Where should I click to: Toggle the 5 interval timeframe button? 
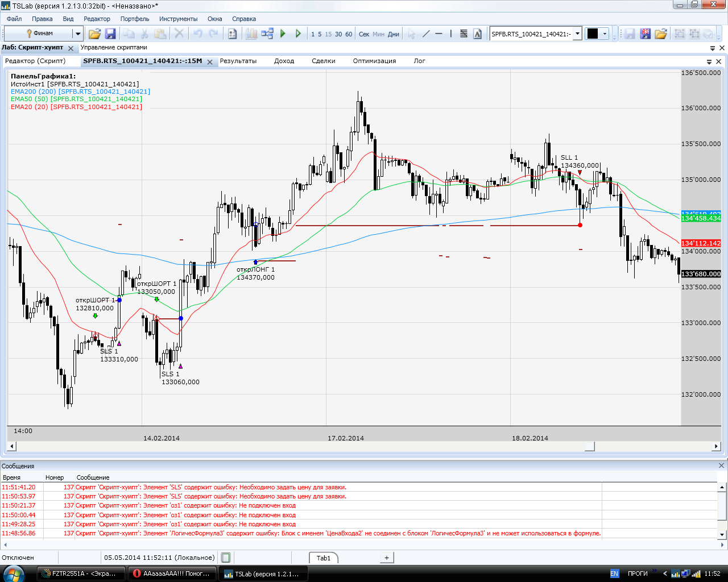point(320,34)
